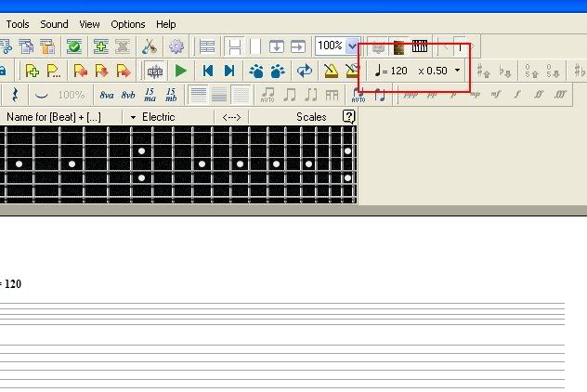This screenshot has width=587, height=392.
Task: Show the fretboard panel icon
Action: click(398, 47)
